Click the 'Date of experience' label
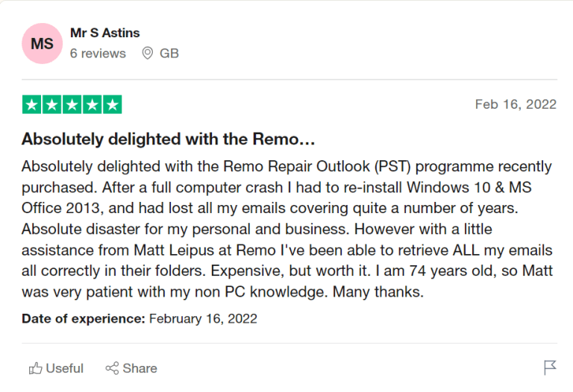The width and height of the screenshot is (573, 392). click(x=83, y=318)
